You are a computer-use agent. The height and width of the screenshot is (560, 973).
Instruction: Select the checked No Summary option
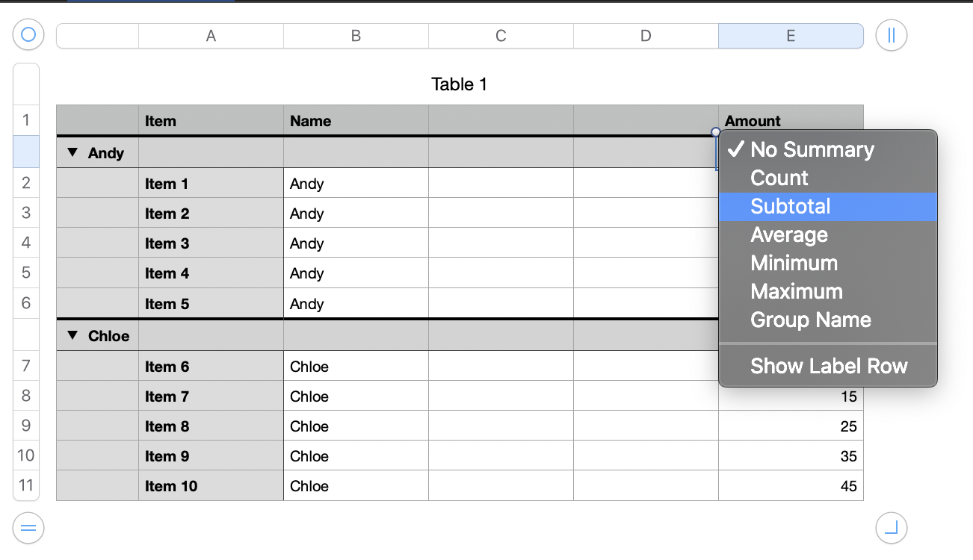click(812, 150)
